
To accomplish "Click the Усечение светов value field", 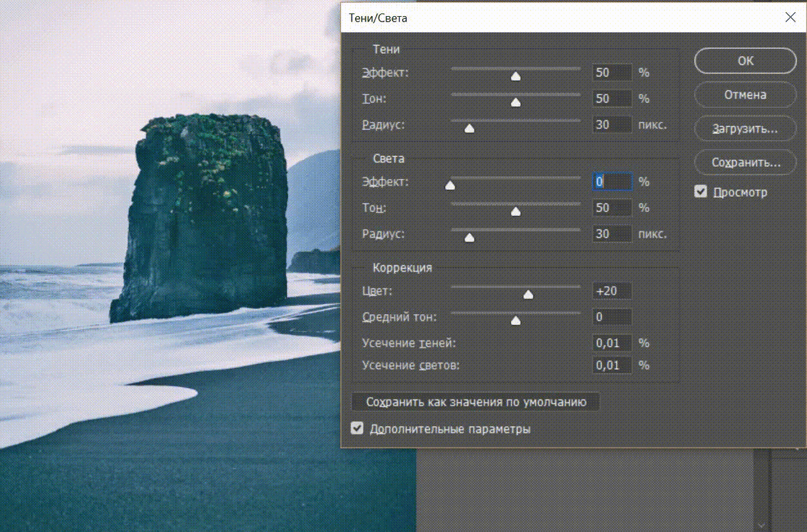I will click(x=612, y=366).
